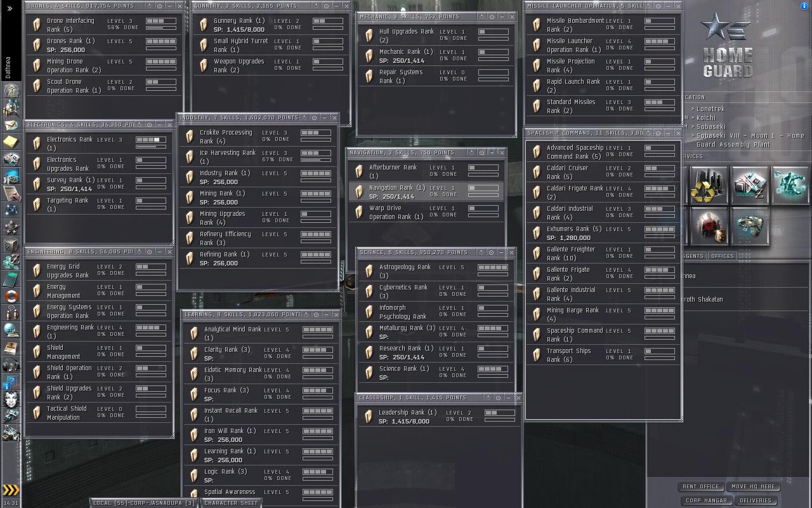The width and height of the screenshot is (812, 508).
Task: Open the station service icon with cards and Z
Action: point(749,185)
